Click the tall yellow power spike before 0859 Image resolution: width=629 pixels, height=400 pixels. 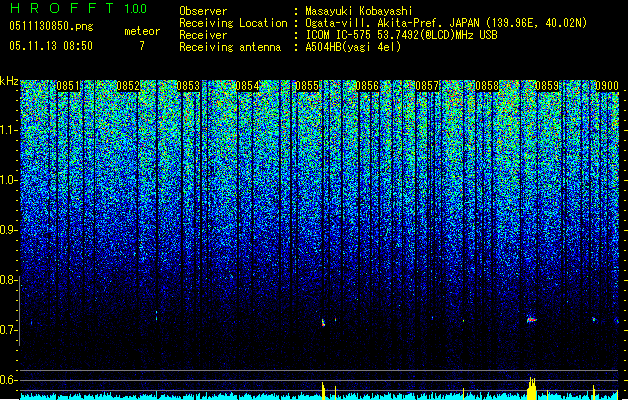532,388
